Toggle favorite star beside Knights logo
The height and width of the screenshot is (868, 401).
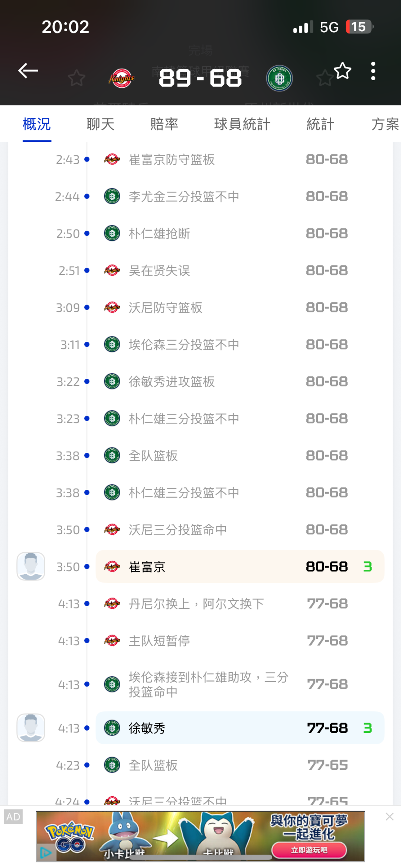tap(76, 78)
